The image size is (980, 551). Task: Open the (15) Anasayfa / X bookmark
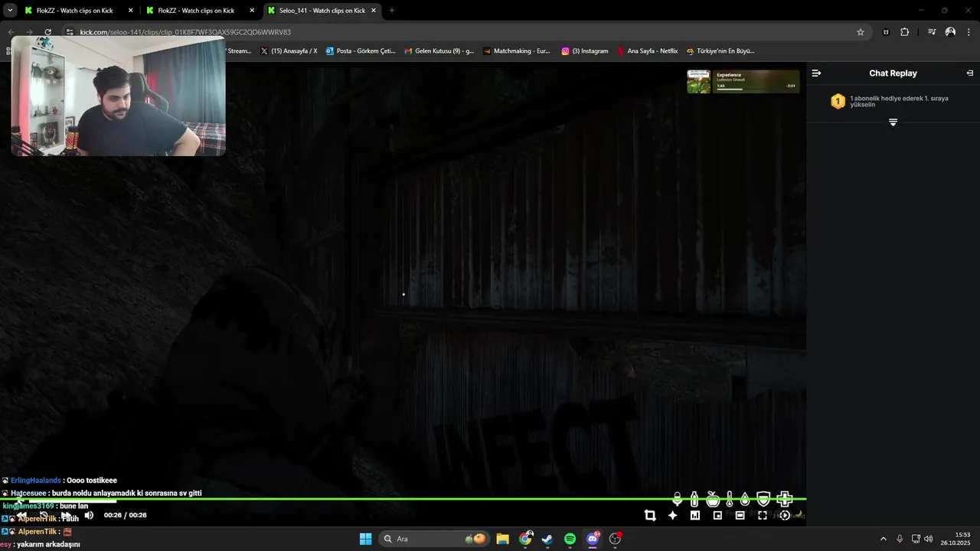[289, 51]
